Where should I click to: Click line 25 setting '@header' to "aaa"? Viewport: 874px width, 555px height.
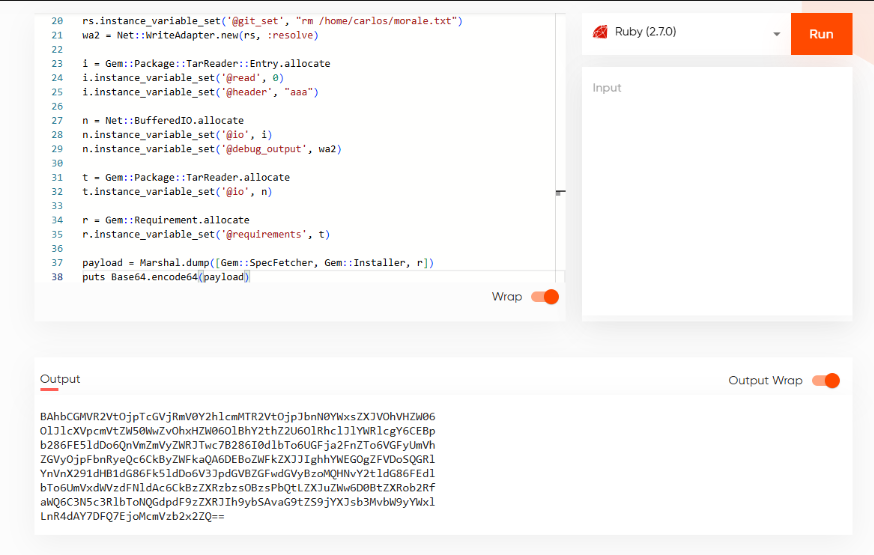200,92
